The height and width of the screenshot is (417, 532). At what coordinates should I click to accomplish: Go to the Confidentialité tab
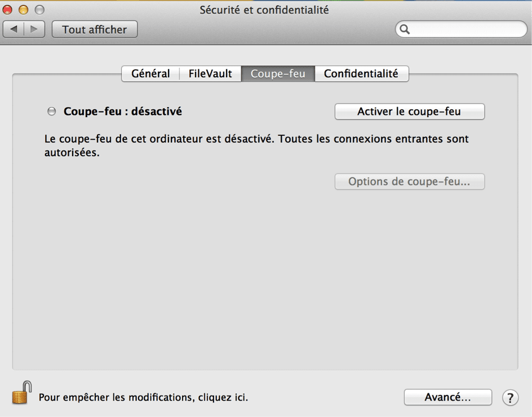coord(361,74)
